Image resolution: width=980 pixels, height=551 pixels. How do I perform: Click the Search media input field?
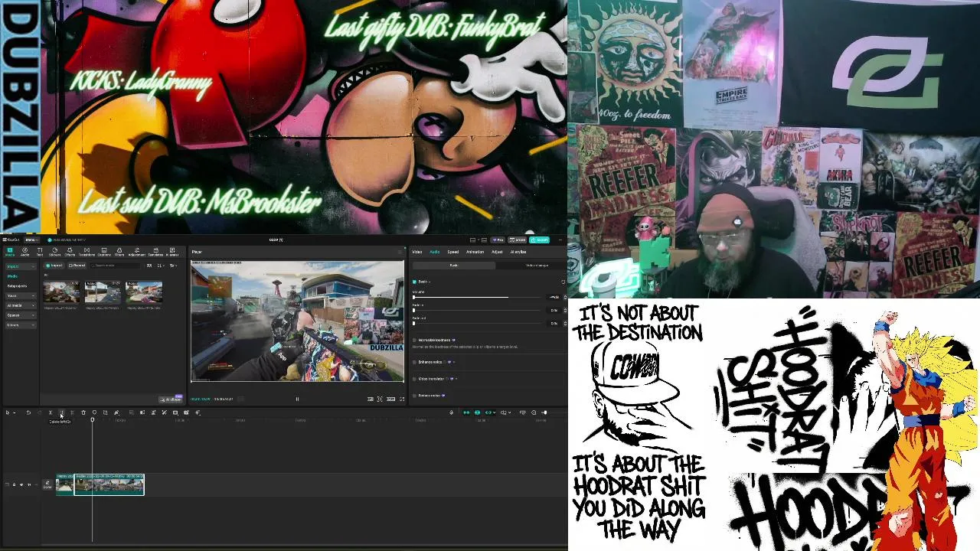coord(115,266)
